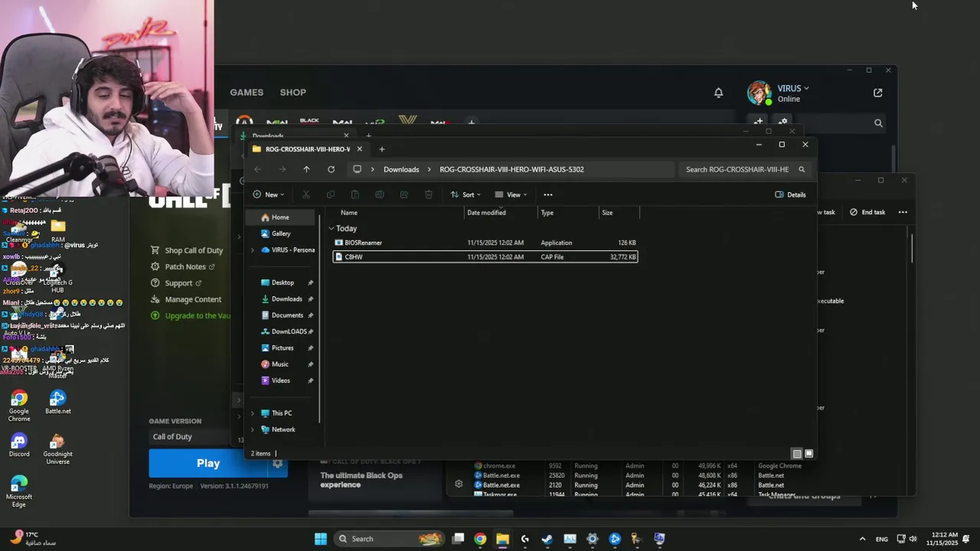Click the Delete trash icon in Explorer toolbar
The width and height of the screenshot is (980, 551).
pyautogui.click(x=429, y=194)
